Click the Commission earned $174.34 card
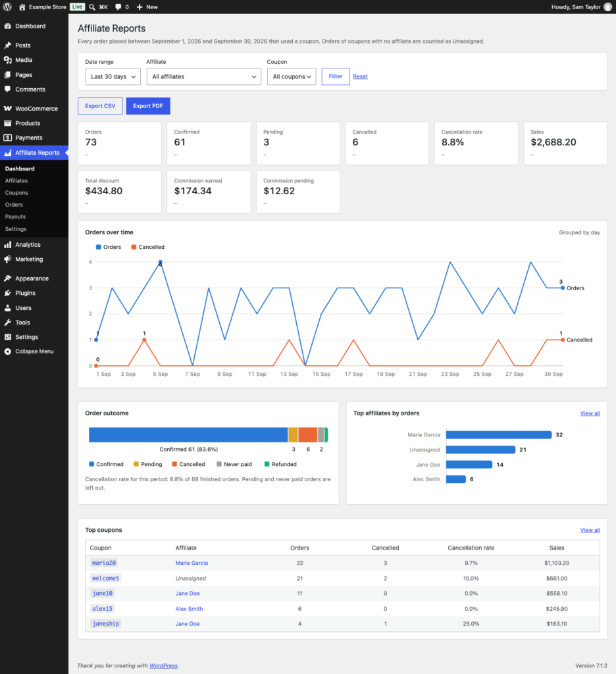The width and height of the screenshot is (616, 674). pos(209,192)
